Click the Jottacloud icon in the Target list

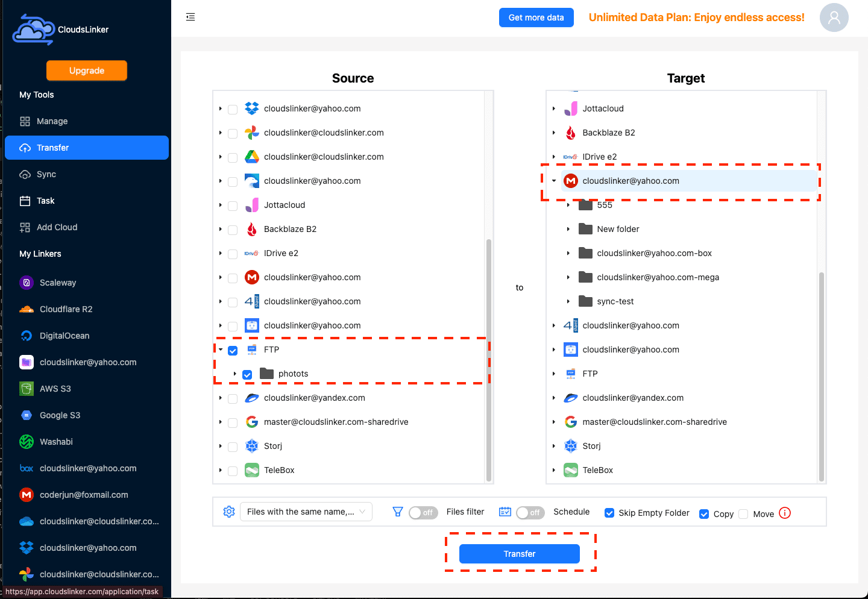pos(571,108)
